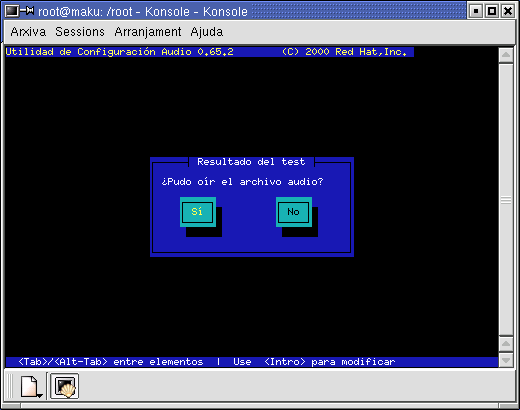Open the Arxiva menu
520x410 pixels.
click(28, 32)
